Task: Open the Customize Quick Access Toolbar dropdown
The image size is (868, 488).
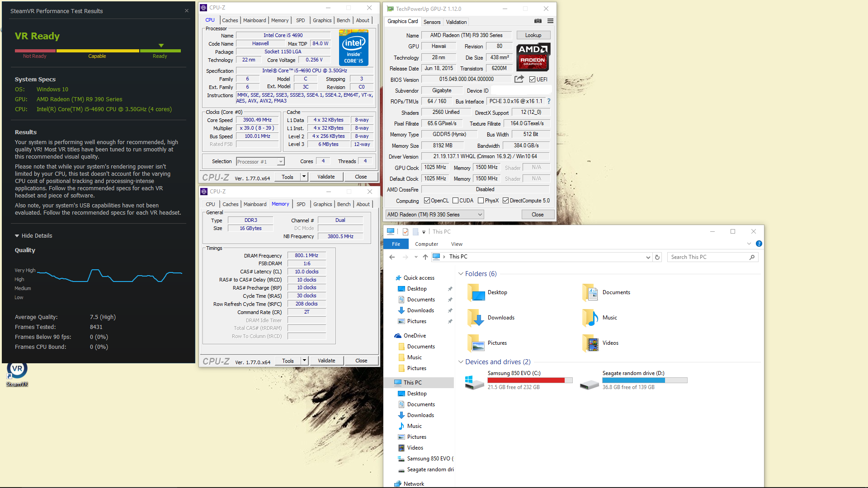Action: click(424, 232)
